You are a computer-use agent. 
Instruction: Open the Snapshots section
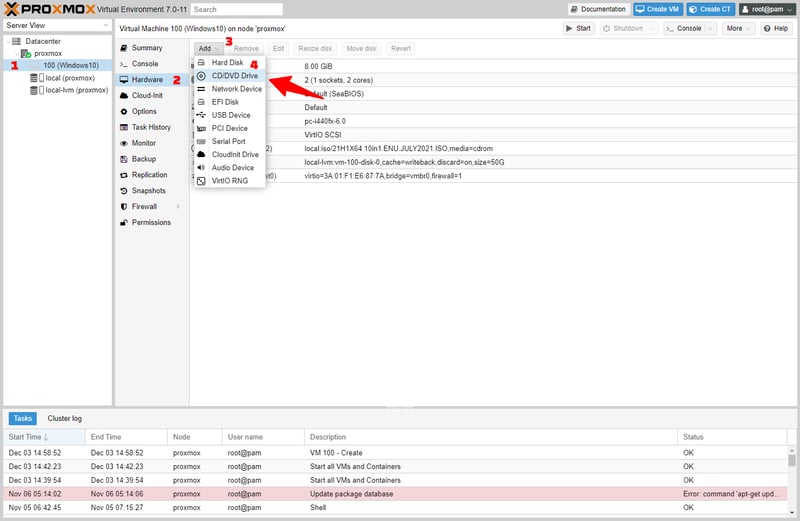point(149,191)
